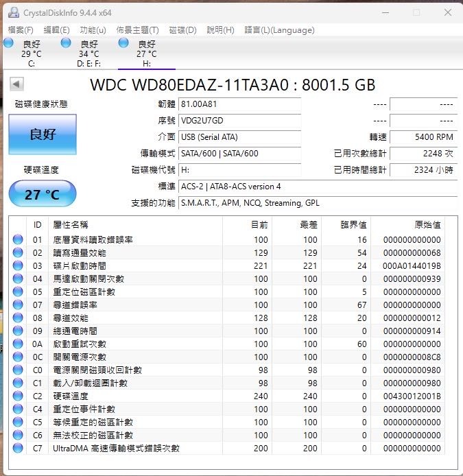
Task: Click the serial number field VDG2U7GD
Action: (x=240, y=121)
